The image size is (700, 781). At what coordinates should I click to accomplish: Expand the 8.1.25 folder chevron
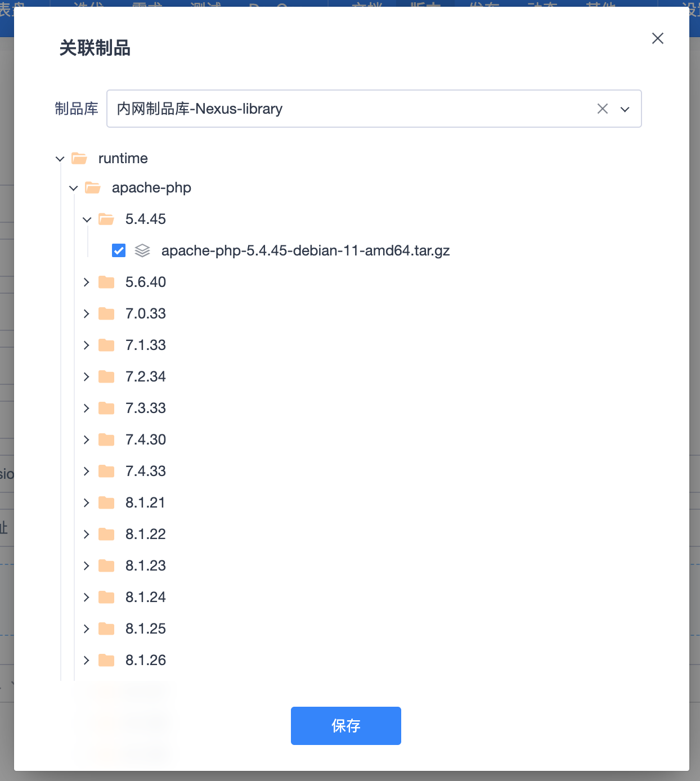(x=87, y=629)
